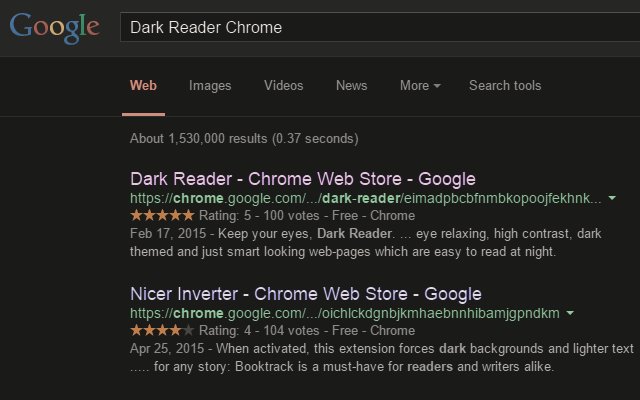Switch to the Videos tab
The height and width of the screenshot is (400, 640).
283,86
